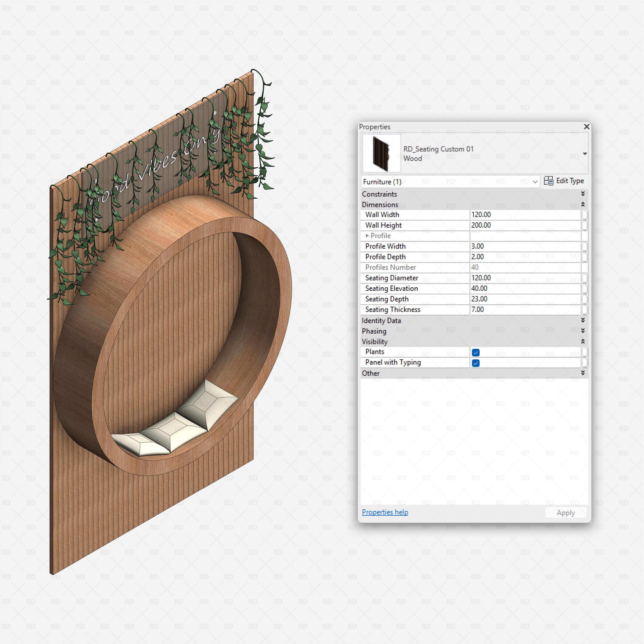Uncheck the Plants visibility checkbox

(476, 352)
